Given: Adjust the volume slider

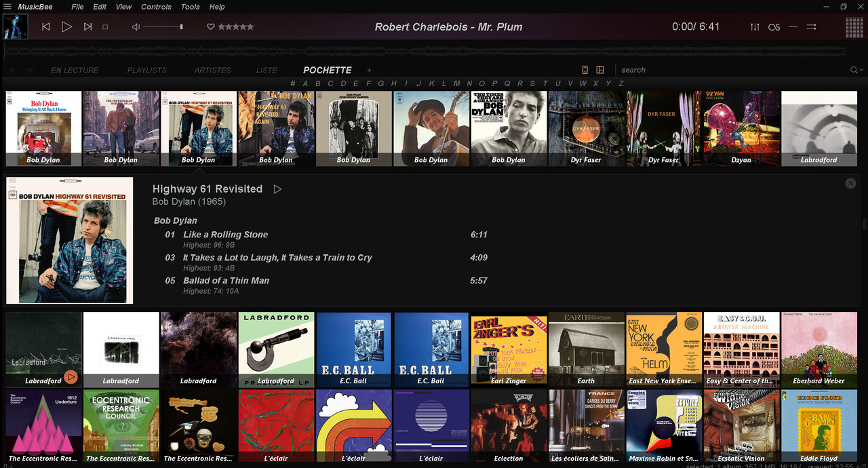Looking at the screenshot, I should pyautogui.click(x=163, y=26).
